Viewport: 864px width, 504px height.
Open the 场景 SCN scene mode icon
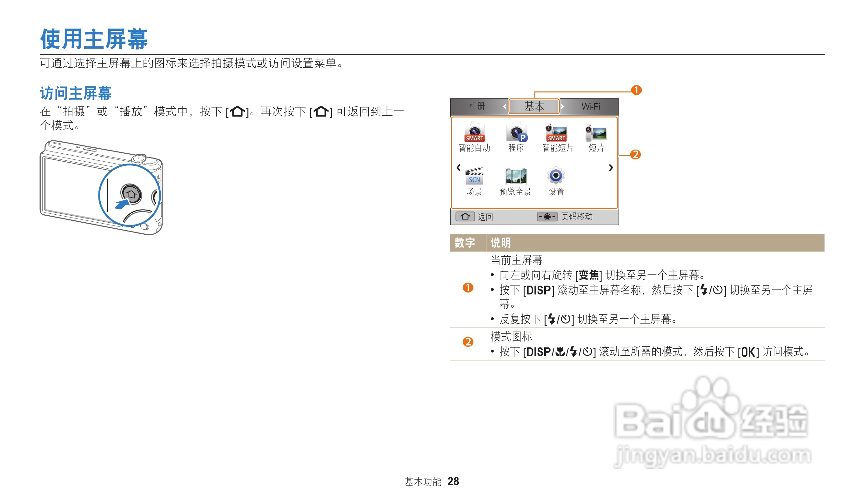(474, 176)
